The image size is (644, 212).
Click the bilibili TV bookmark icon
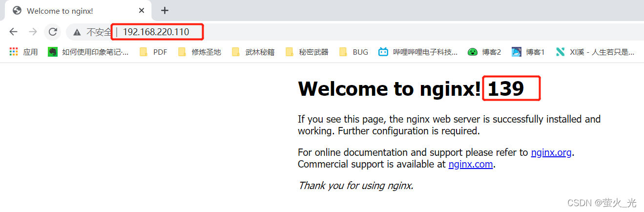[x=383, y=52]
